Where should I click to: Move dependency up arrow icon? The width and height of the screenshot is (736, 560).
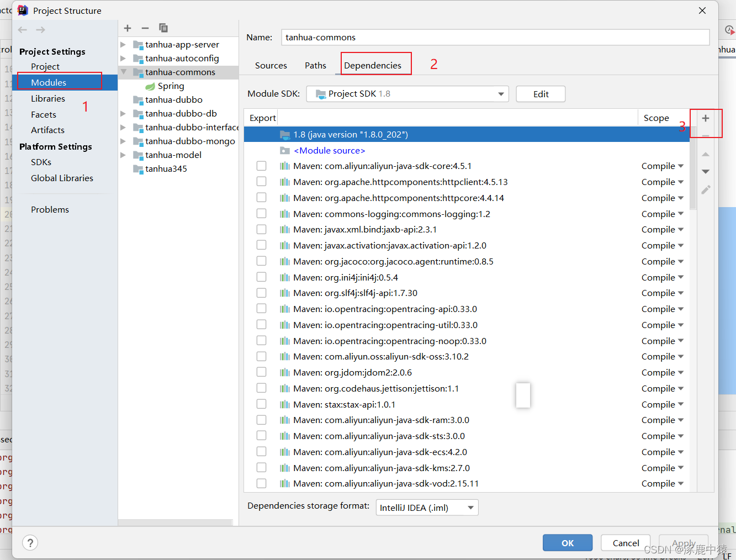click(705, 155)
